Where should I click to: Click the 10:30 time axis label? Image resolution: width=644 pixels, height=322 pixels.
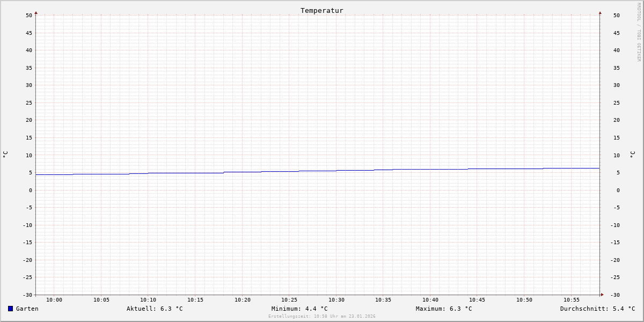coord(336,300)
